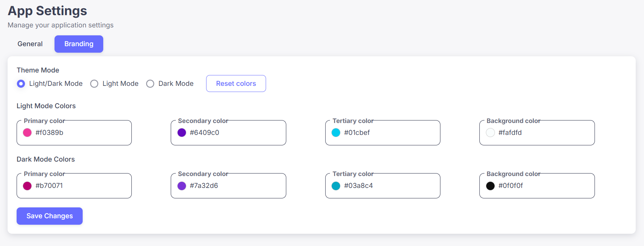Open the Branding tab
The image size is (644, 246).
[79, 44]
